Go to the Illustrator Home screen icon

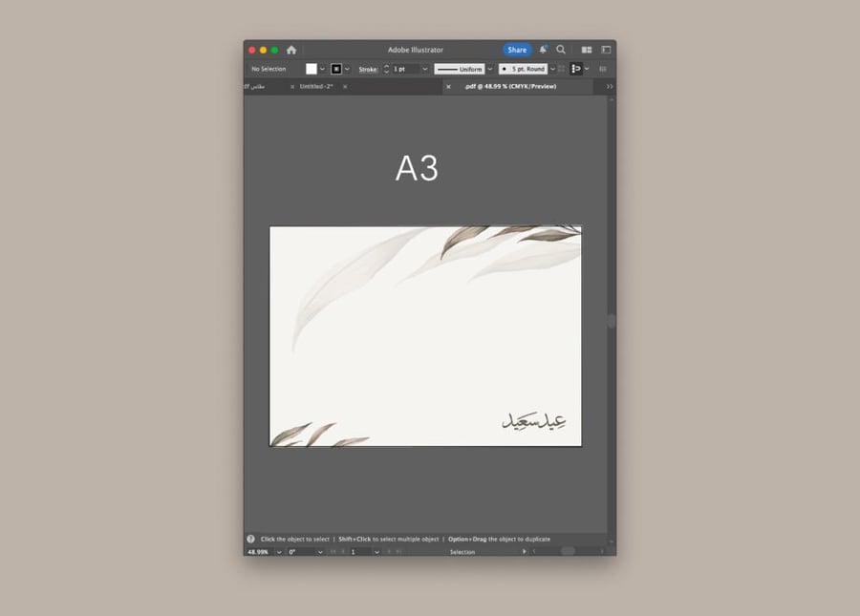(291, 50)
